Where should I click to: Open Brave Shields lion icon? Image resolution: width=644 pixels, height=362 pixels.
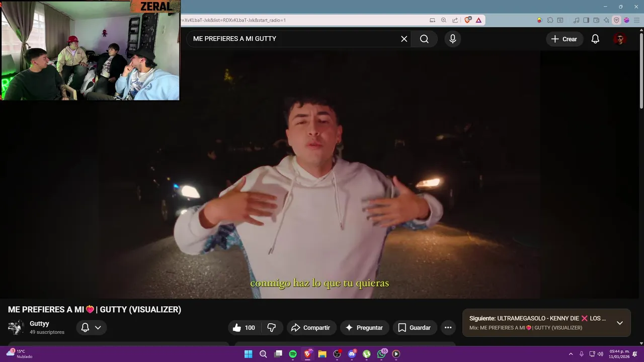pyautogui.click(x=468, y=20)
